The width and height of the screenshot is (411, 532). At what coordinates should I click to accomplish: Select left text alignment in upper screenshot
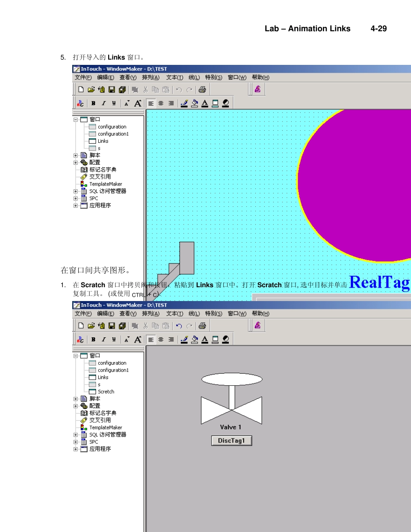point(151,103)
